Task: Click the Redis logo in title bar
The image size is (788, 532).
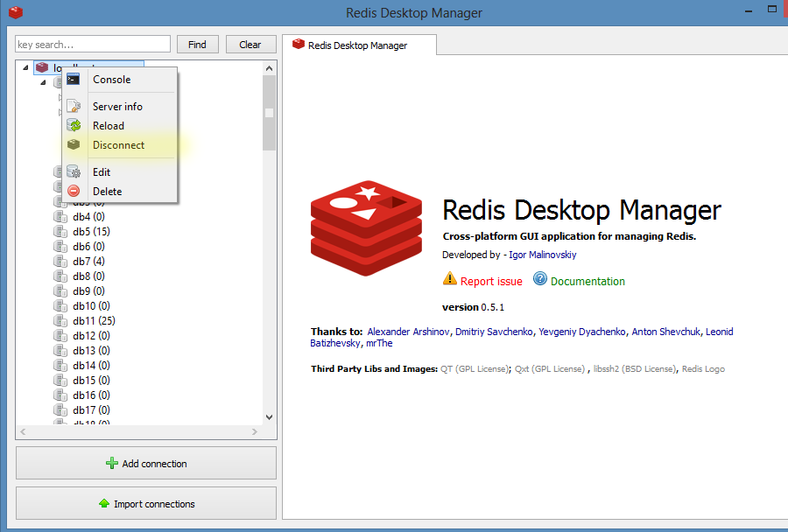Action: click(16, 12)
